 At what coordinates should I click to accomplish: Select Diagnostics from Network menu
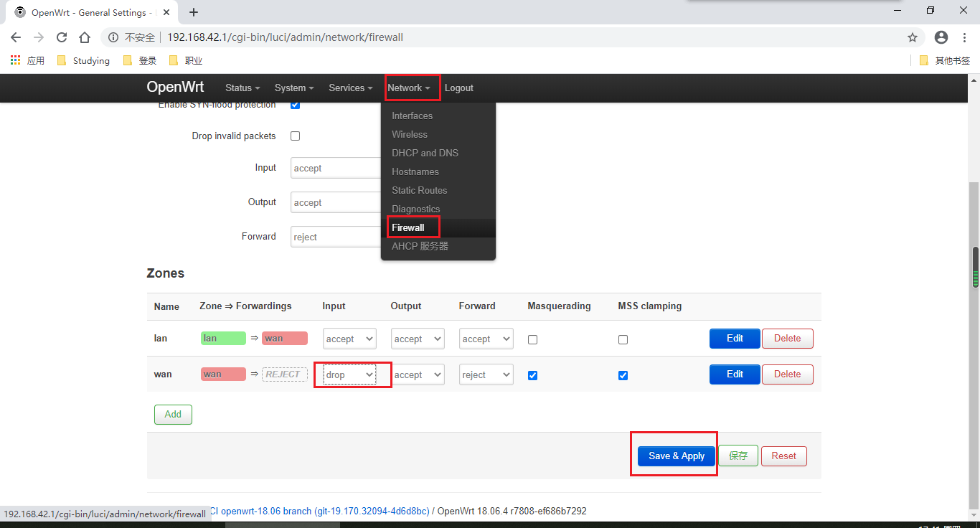[x=438, y=209]
